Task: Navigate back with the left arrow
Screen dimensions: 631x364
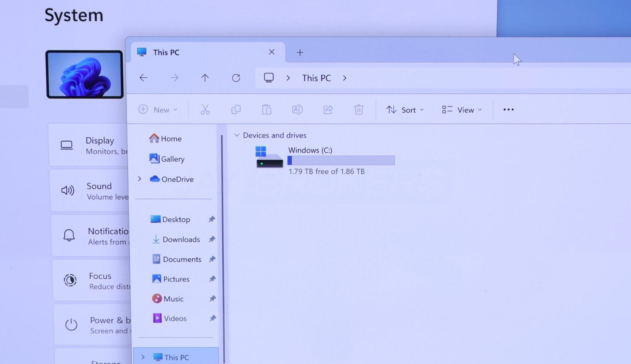Action: tap(144, 78)
